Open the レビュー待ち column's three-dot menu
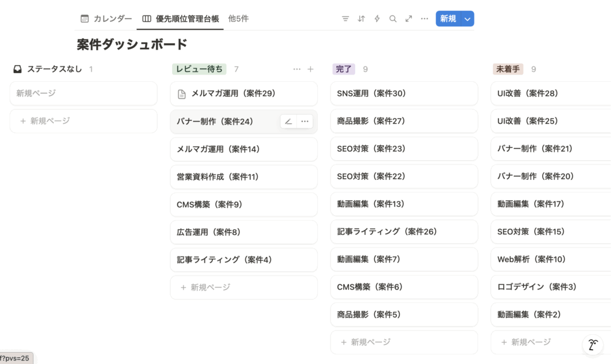The image size is (612, 364). tap(297, 69)
